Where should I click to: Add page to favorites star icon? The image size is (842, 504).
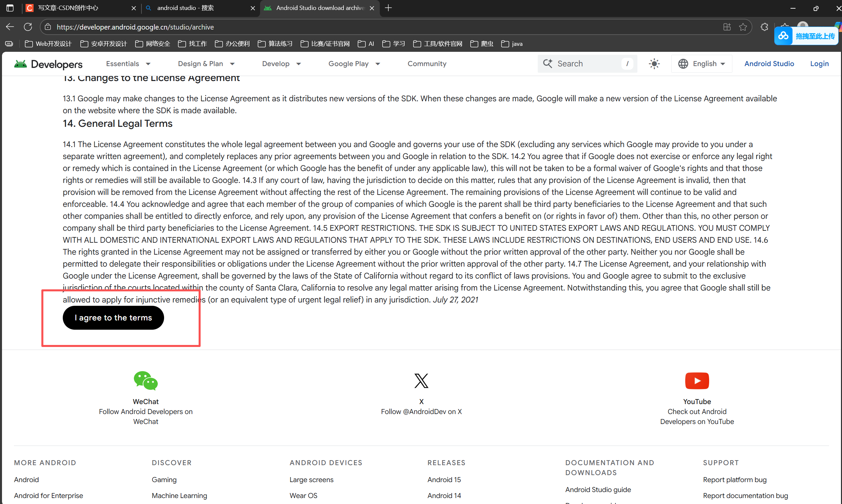click(743, 27)
